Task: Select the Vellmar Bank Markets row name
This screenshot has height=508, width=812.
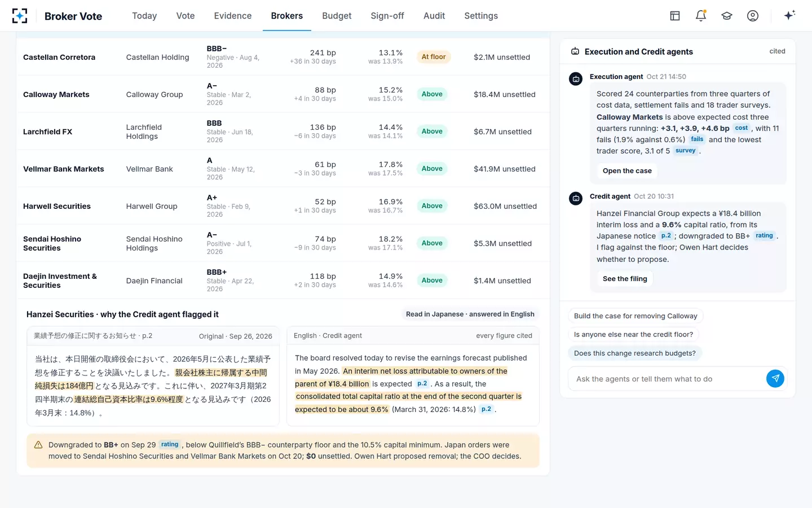Action: [64, 169]
